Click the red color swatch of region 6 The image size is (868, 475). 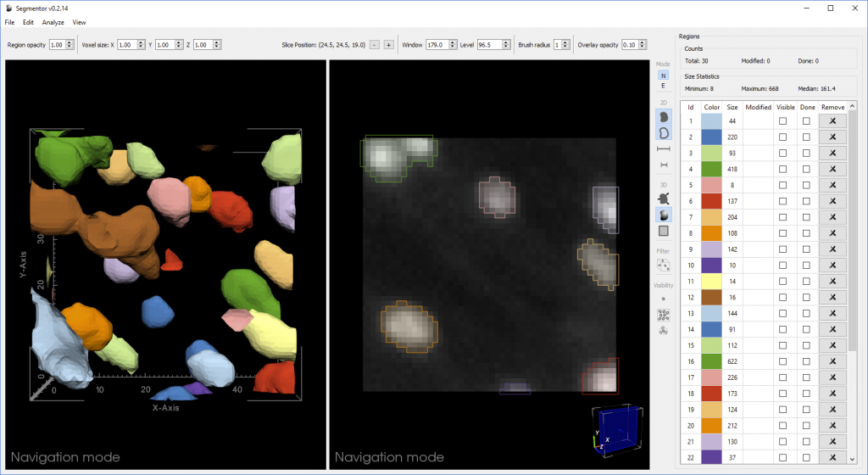point(712,200)
